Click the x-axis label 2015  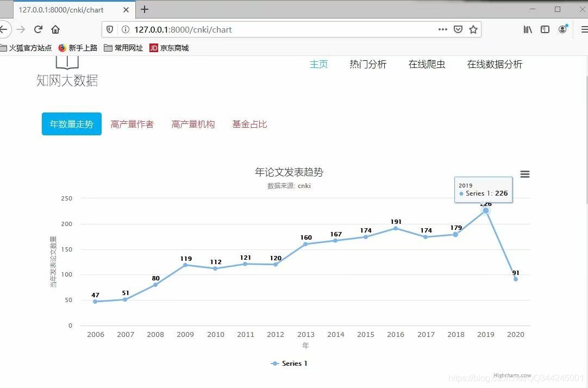click(x=366, y=334)
